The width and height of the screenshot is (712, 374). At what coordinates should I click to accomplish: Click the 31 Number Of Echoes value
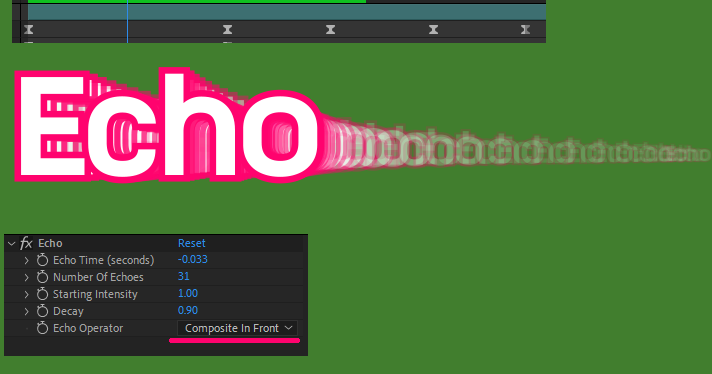pos(183,276)
